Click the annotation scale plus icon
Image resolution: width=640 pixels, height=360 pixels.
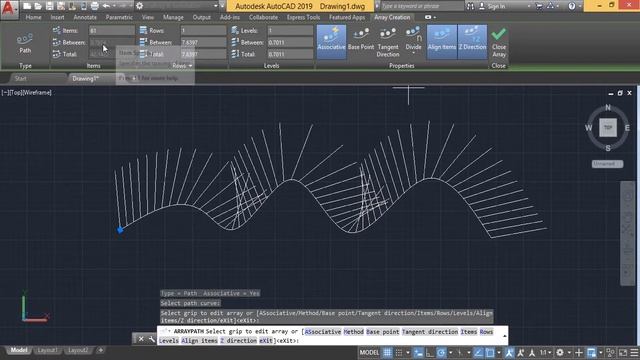pyautogui.click(x=579, y=352)
